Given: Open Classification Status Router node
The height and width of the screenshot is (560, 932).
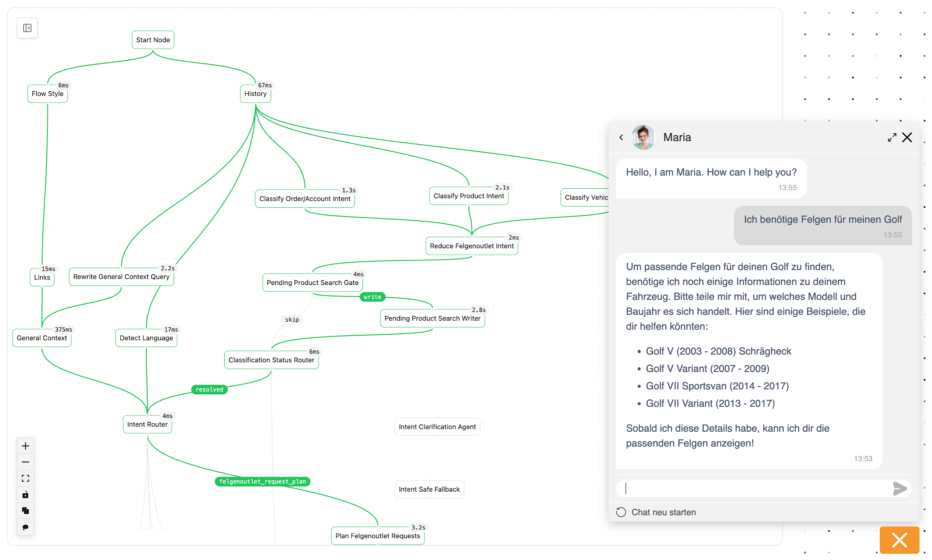Looking at the screenshot, I should coord(271,360).
